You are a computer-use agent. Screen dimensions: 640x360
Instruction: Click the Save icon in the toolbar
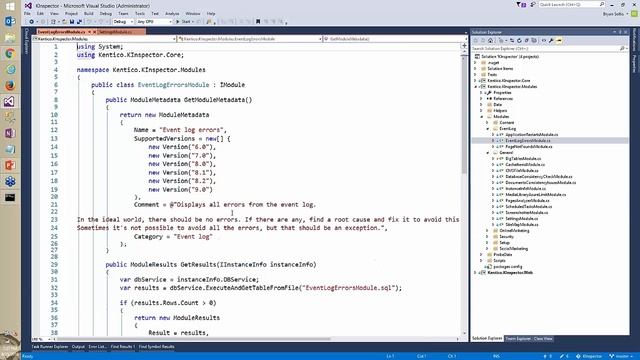[x=72, y=22]
